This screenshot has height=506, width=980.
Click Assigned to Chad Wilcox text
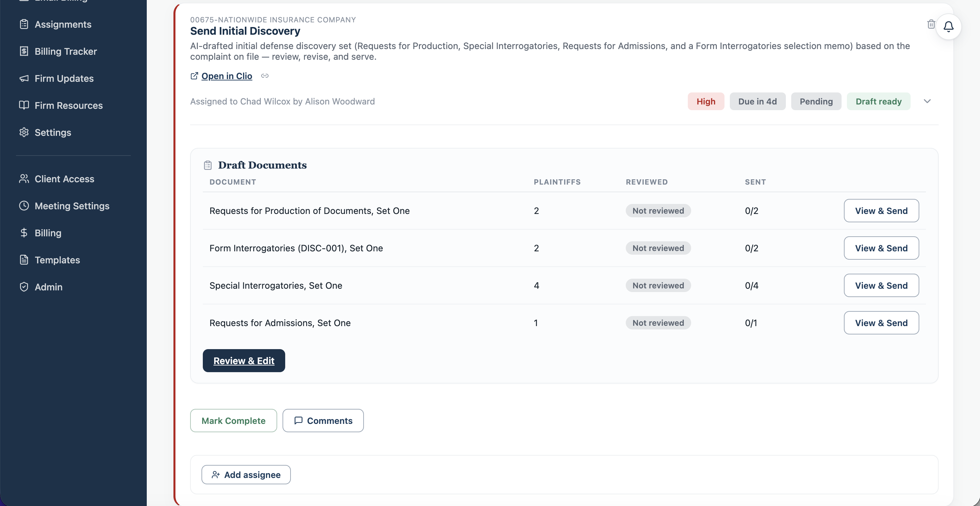click(282, 101)
